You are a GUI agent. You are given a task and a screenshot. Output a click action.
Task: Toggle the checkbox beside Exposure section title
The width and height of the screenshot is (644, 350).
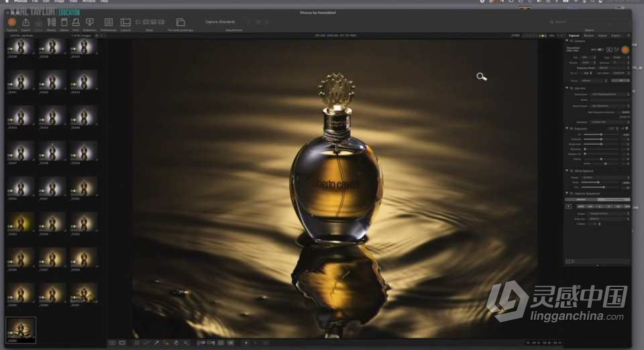pos(572,129)
